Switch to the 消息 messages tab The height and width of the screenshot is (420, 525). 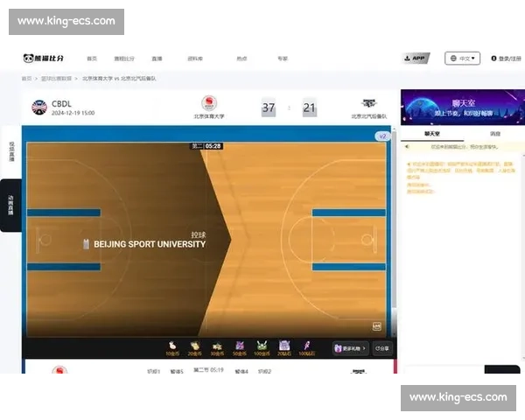click(x=494, y=134)
